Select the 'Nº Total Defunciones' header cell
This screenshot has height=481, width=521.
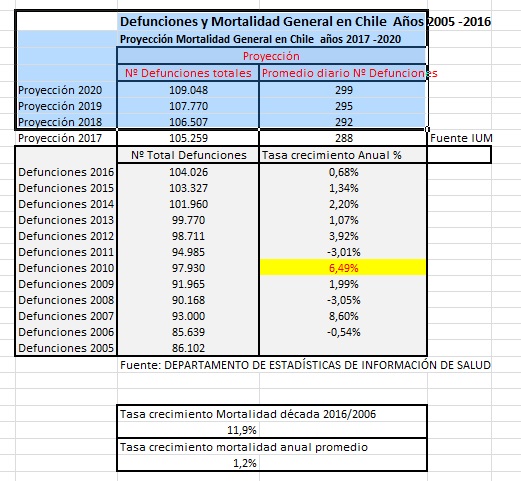tap(189, 155)
